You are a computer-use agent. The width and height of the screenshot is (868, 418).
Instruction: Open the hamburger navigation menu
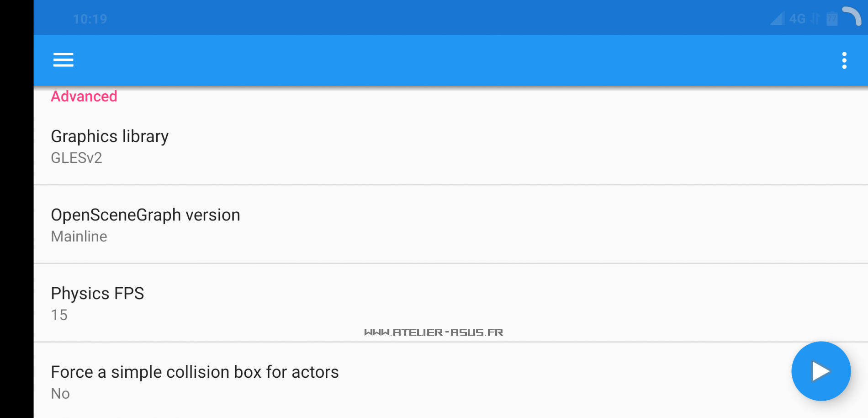[63, 60]
